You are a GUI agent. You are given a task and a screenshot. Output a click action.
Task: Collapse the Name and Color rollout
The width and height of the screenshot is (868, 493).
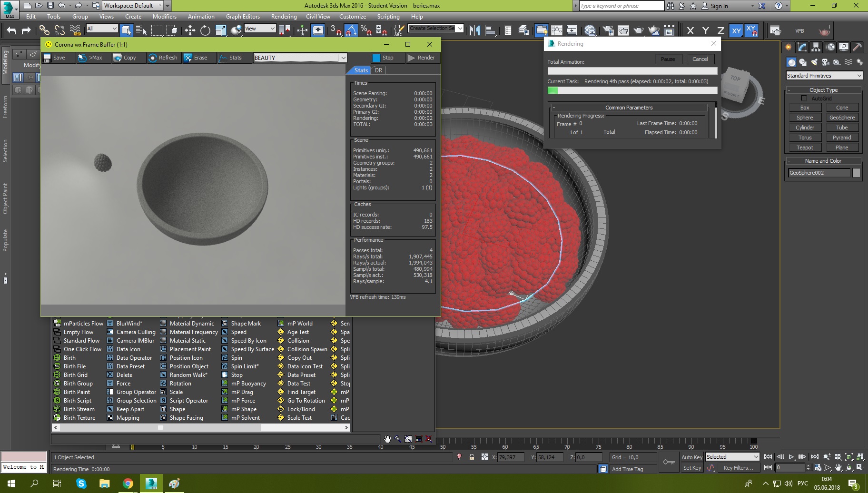coord(823,161)
